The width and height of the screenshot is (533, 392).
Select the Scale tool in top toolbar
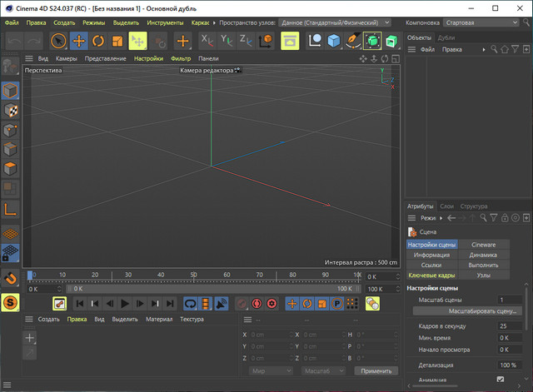coord(117,41)
